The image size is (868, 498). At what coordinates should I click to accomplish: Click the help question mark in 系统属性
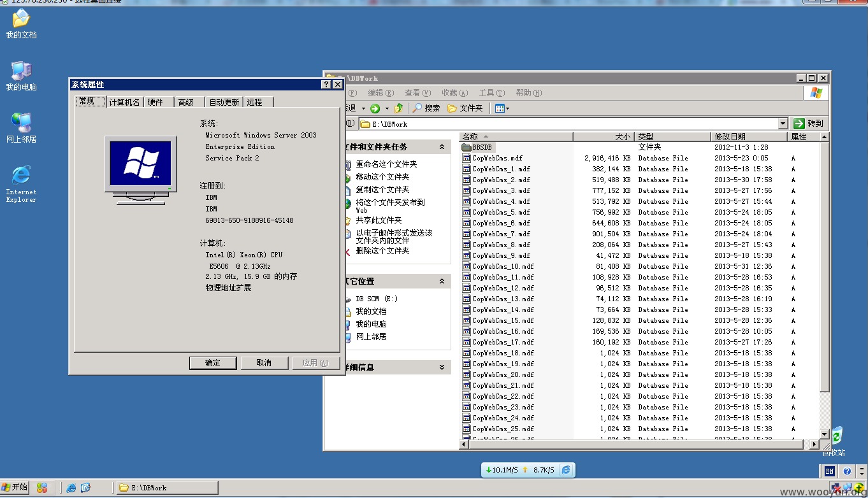(327, 85)
